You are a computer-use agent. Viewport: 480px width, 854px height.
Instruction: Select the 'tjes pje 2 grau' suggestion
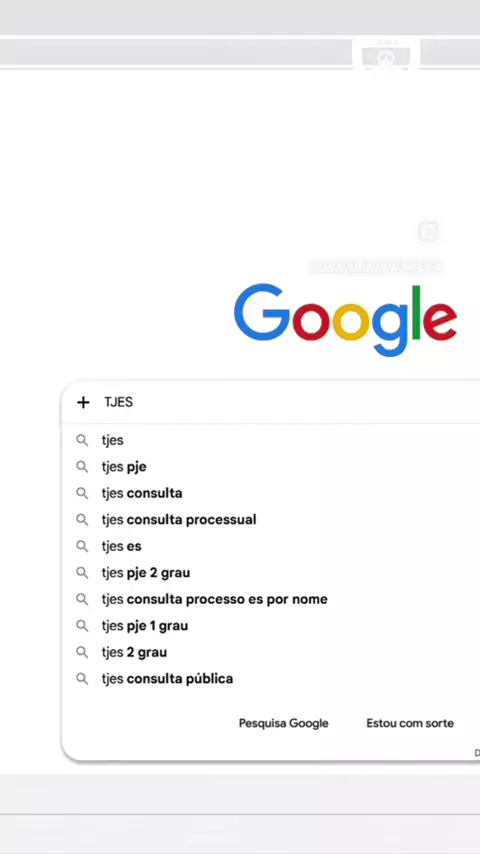146,572
